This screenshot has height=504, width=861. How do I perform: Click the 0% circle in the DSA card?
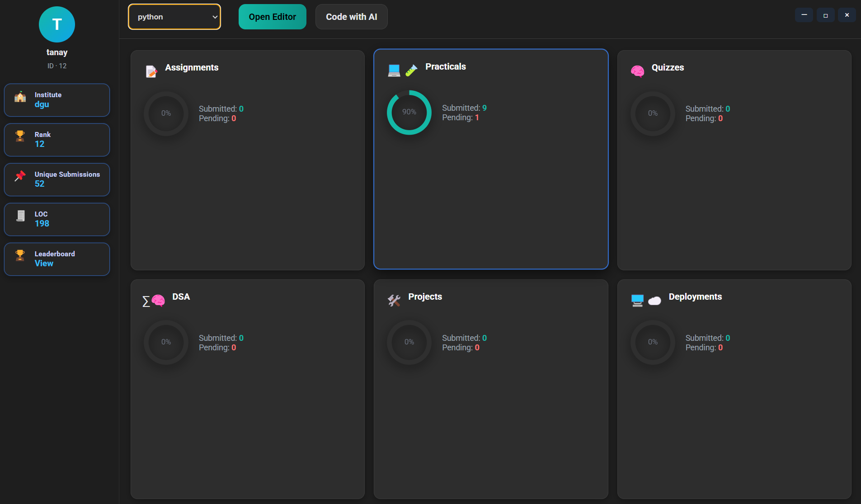166,342
